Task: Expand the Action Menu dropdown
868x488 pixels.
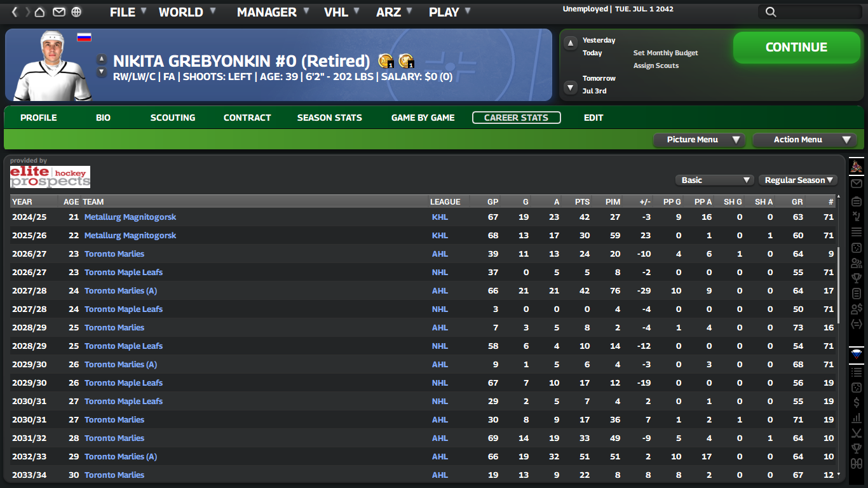Action: (804, 140)
